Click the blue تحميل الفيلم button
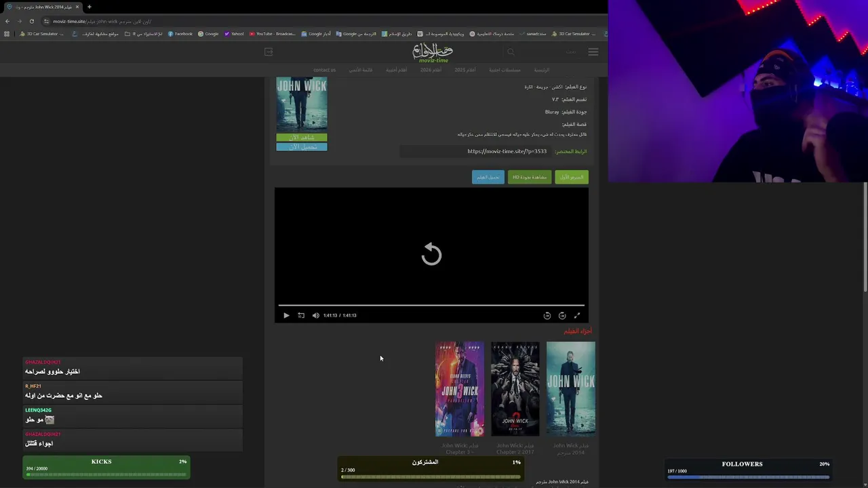This screenshot has width=868, height=488. (488, 177)
